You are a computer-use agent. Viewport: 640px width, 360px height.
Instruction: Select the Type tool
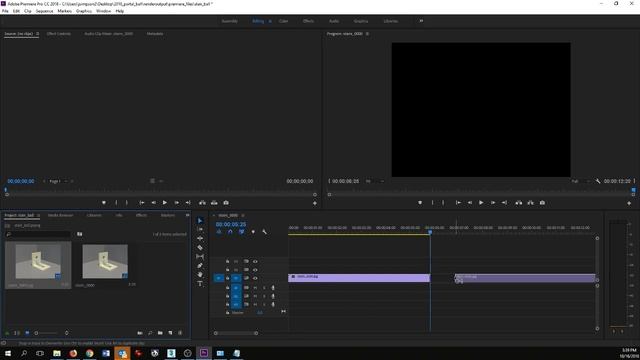point(200,283)
